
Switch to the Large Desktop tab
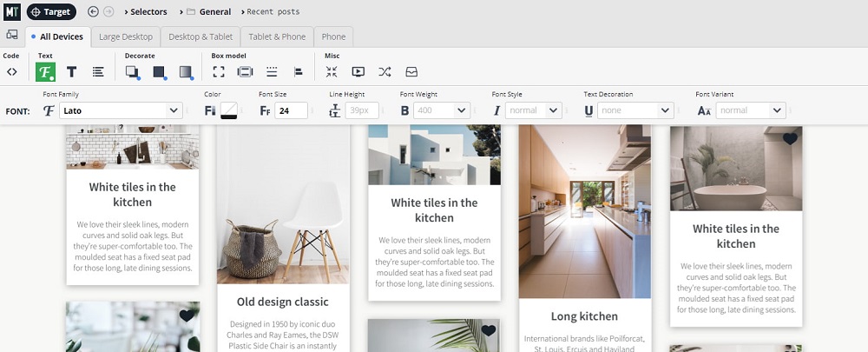pyautogui.click(x=126, y=37)
